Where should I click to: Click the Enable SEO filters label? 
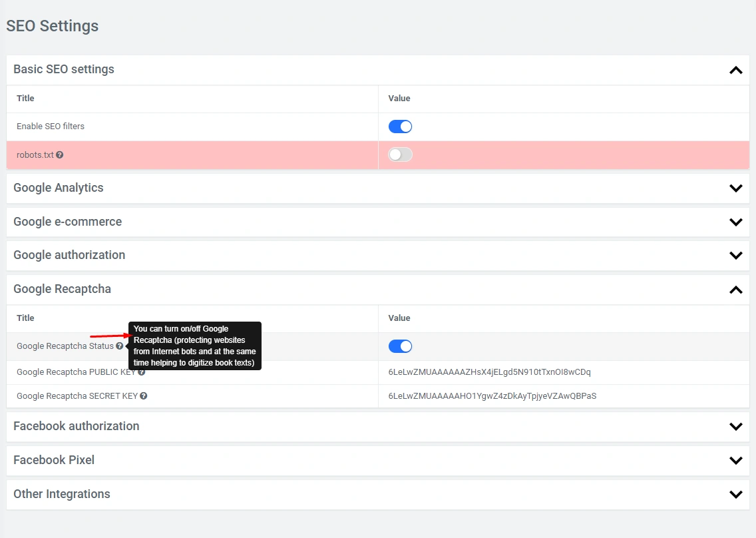pos(51,127)
